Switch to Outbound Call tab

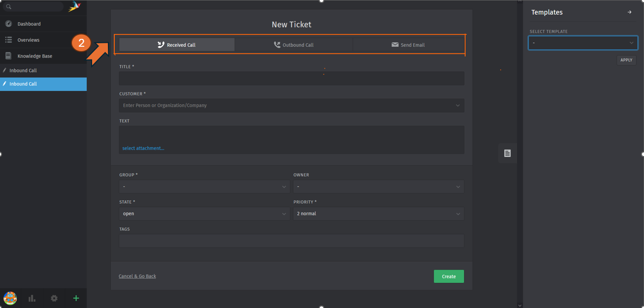[294, 45]
